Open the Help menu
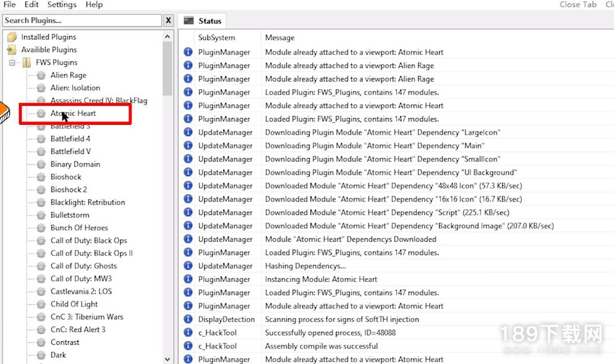Screen dimensions: 614x364 coord(94,4)
